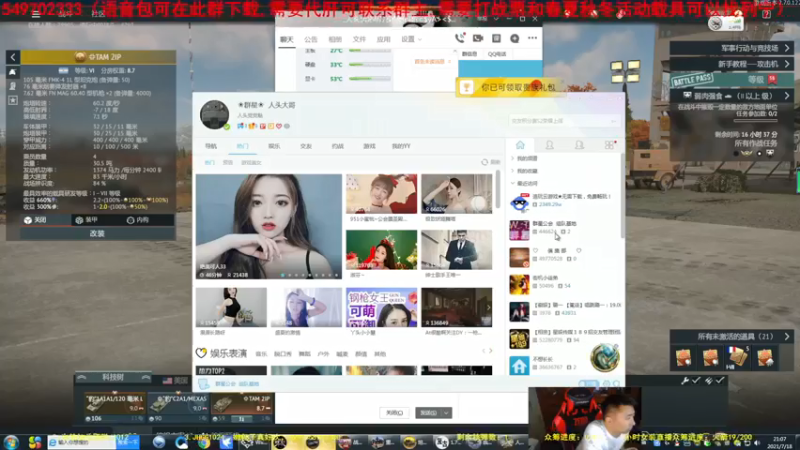800x450 pixels.
Task: Open the 我的YY tab
Action: (x=401, y=146)
